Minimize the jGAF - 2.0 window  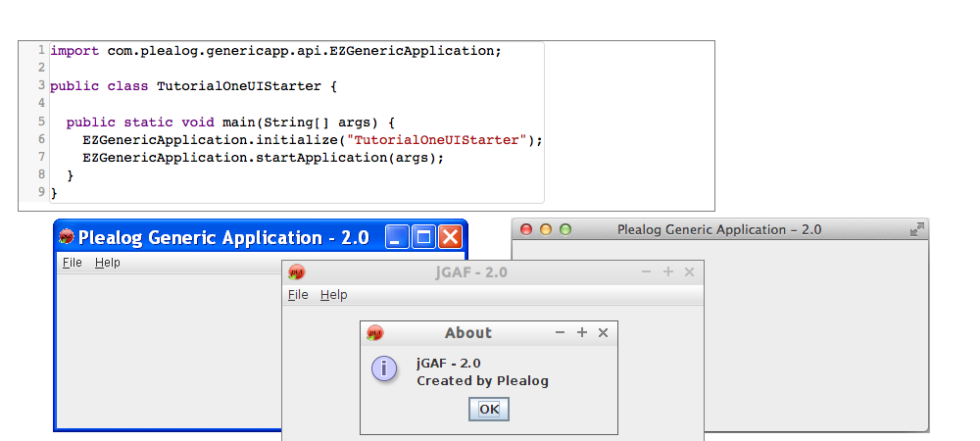tap(646, 271)
